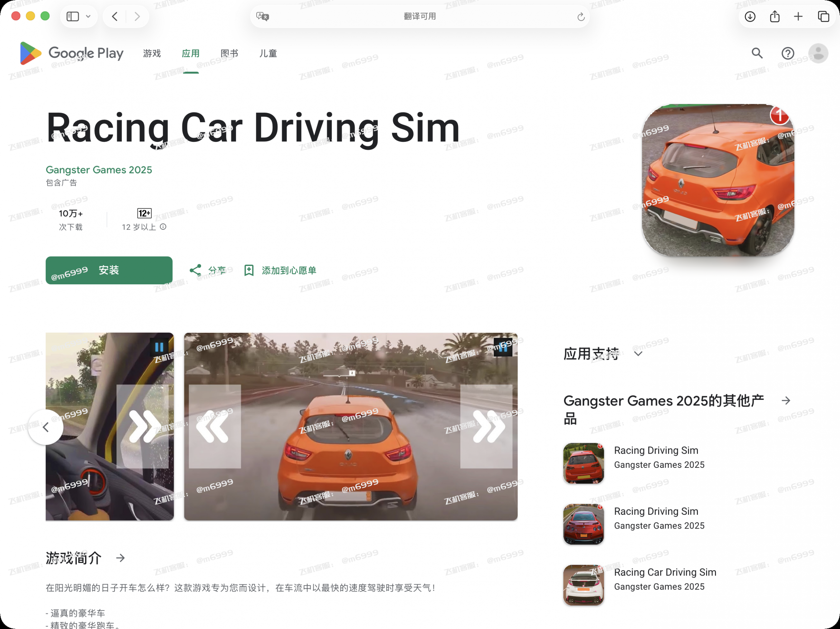Screen dimensions: 840x629
Task: Reload the current page
Action: point(581,16)
